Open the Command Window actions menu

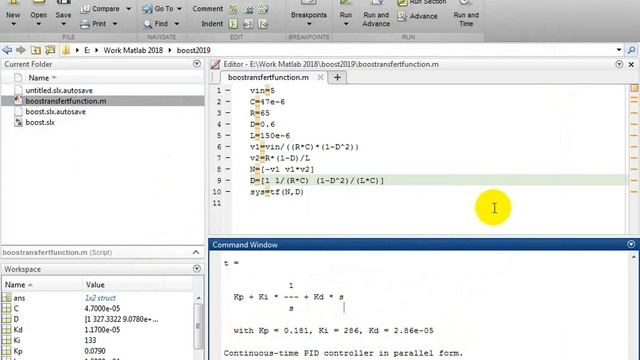coord(631,244)
